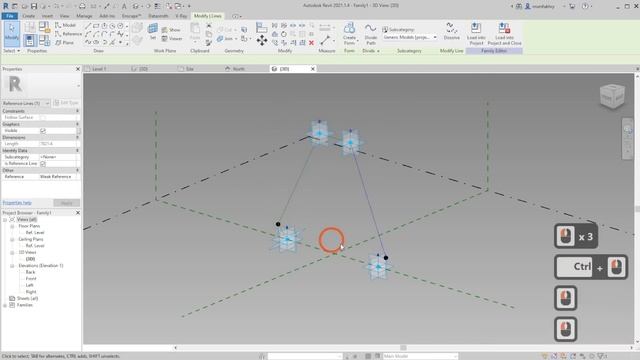This screenshot has height=360, width=640.
Task: Click the Save icon in quick access toolbar
Action: coord(34,6)
